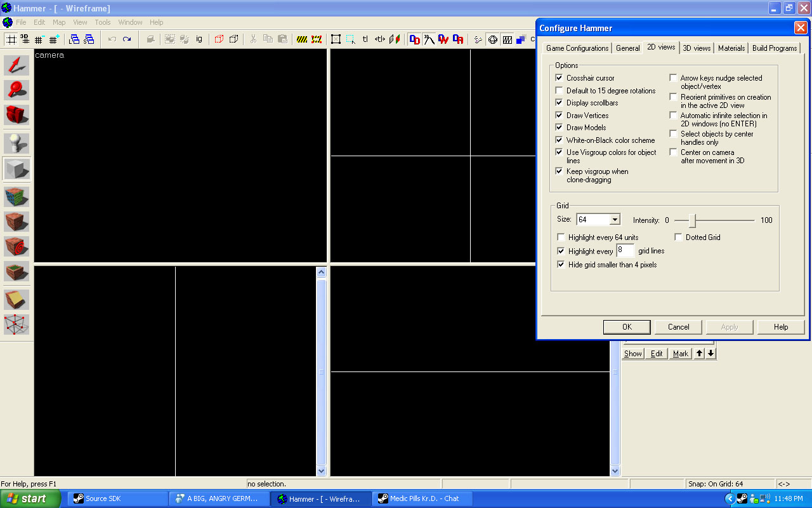Open the grid Size dropdown
The image size is (812, 508).
tap(614, 220)
